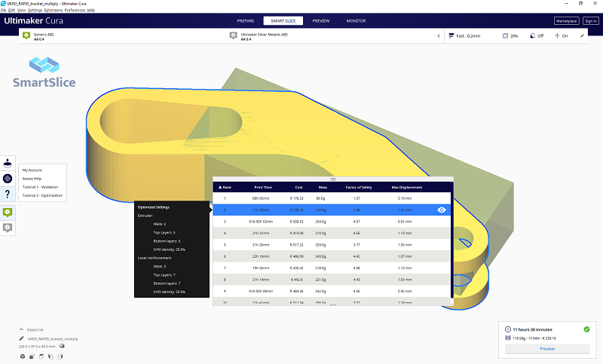This screenshot has width=603, height=364.
Task: Switch to top view camera icon
Action: coord(41,356)
